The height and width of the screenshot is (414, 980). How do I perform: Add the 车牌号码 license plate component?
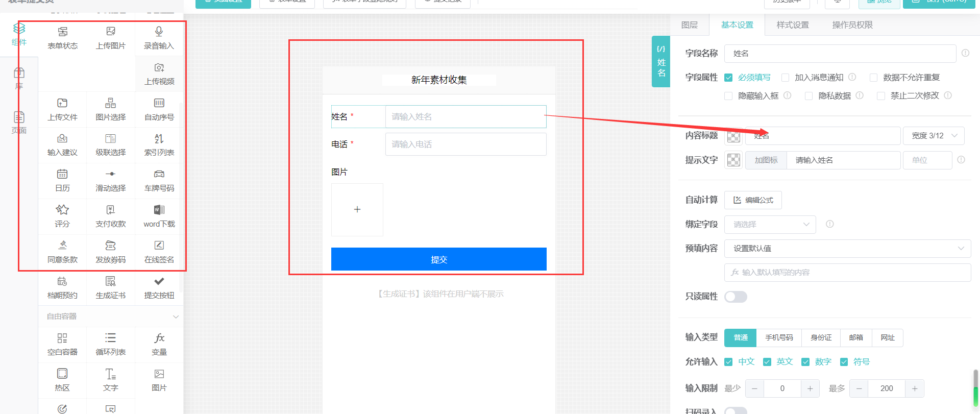click(159, 181)
